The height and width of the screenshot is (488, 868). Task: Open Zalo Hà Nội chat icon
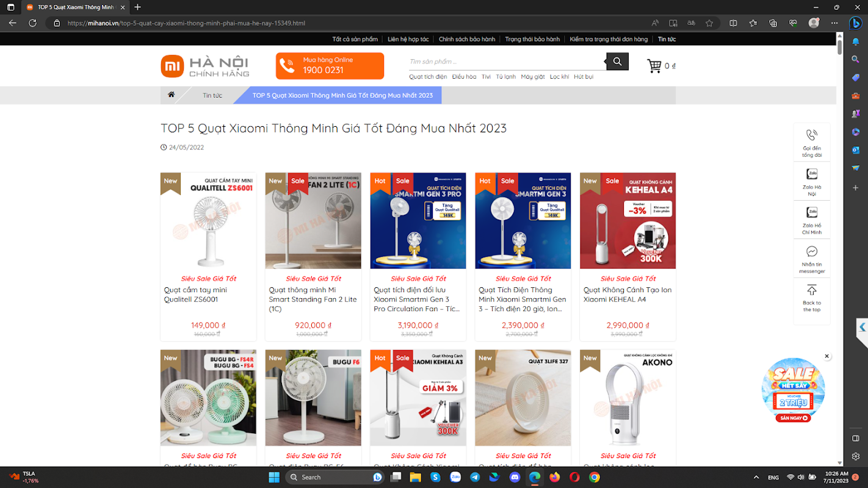(x=812, y=174)
